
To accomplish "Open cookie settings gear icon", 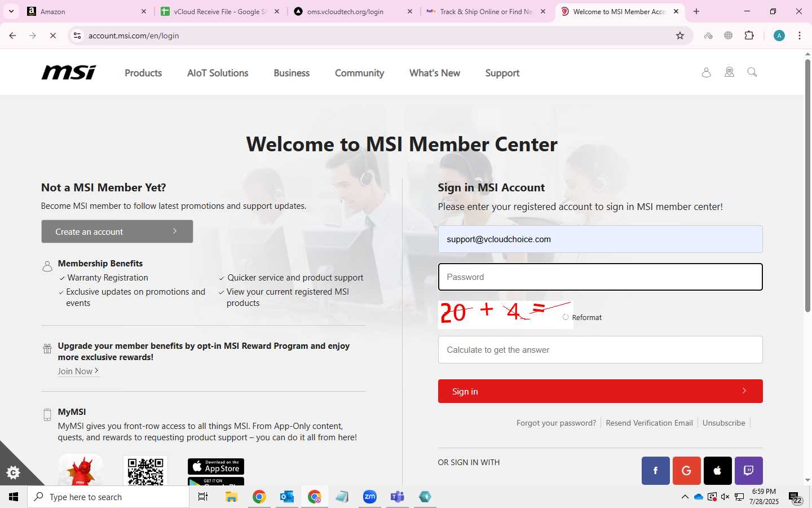I will click(x=13, y=472).
